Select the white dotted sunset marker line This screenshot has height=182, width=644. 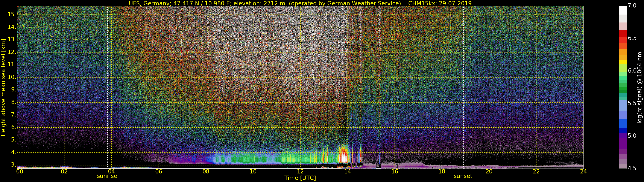click(x=463, y=87)
